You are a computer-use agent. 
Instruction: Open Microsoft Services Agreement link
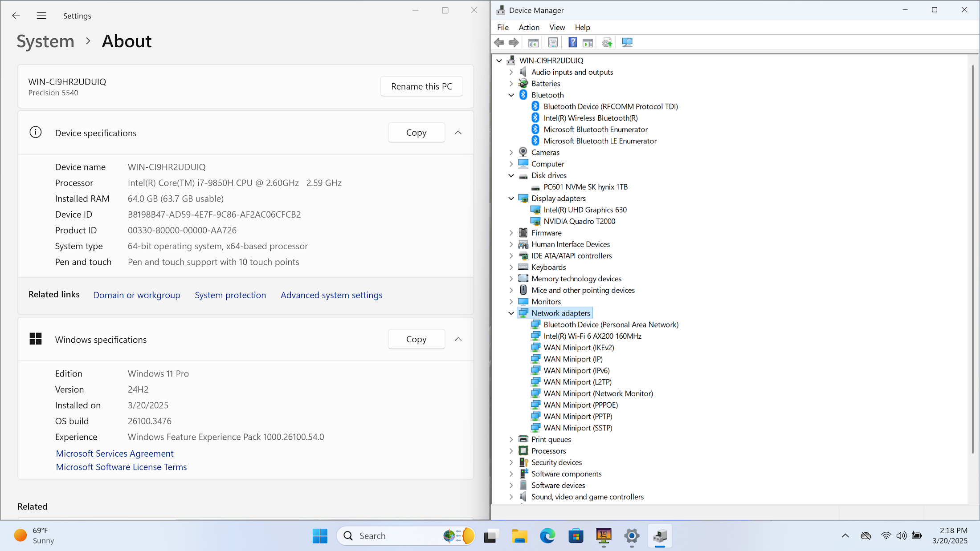[115, 454]
